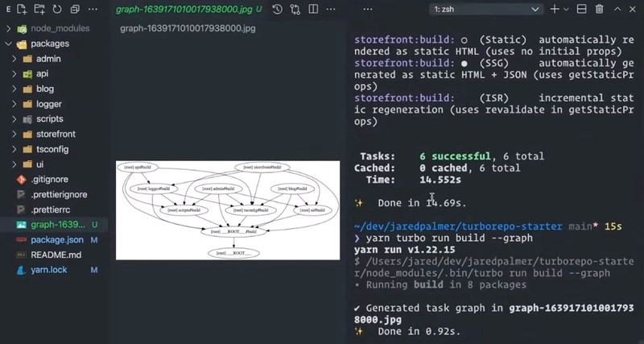Open the .prettierrc file
This screenshot has width=644, height=344.
tap(51, 209)
